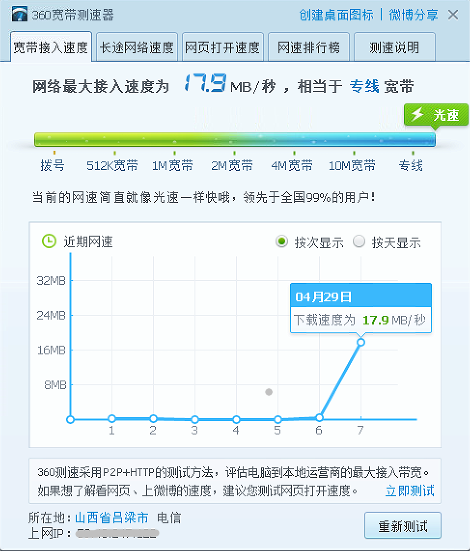Click the 创建桌面图标 link
Image resolution: width=470 pixels, height=551 pixels.
click(336, 15)
